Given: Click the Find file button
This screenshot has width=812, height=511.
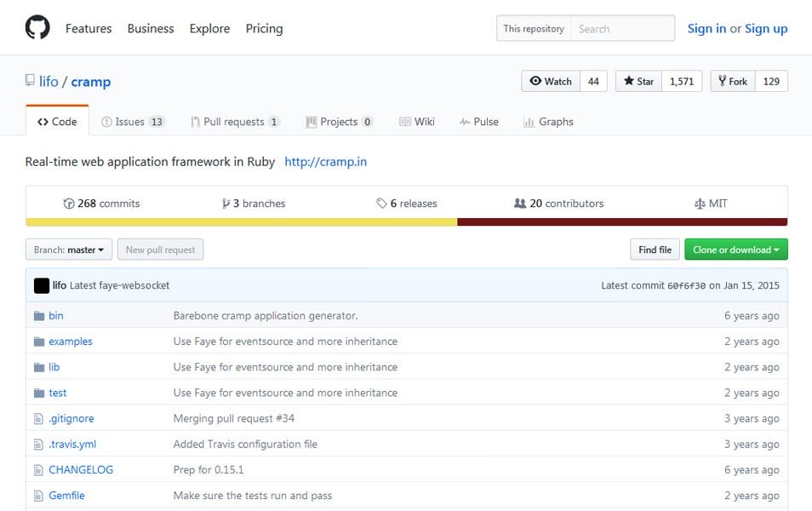Looking at the screenshot, I should click(655, 250).
